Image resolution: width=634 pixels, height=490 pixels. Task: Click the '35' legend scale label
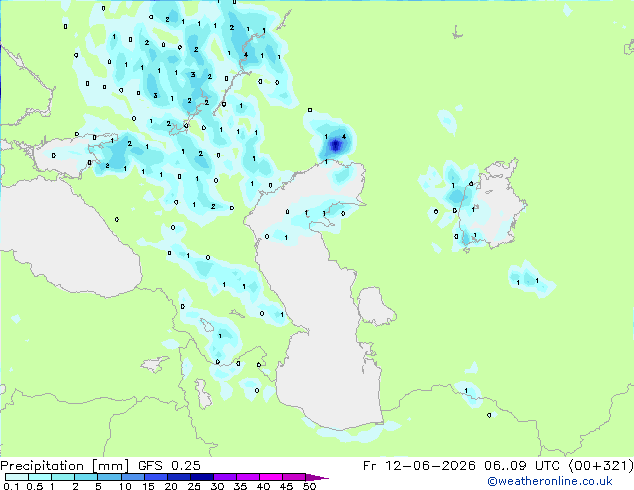(240, 486)
